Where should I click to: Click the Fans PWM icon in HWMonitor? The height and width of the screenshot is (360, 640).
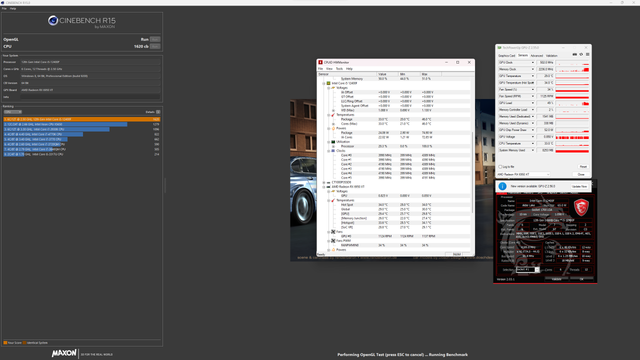click(333, 241)
